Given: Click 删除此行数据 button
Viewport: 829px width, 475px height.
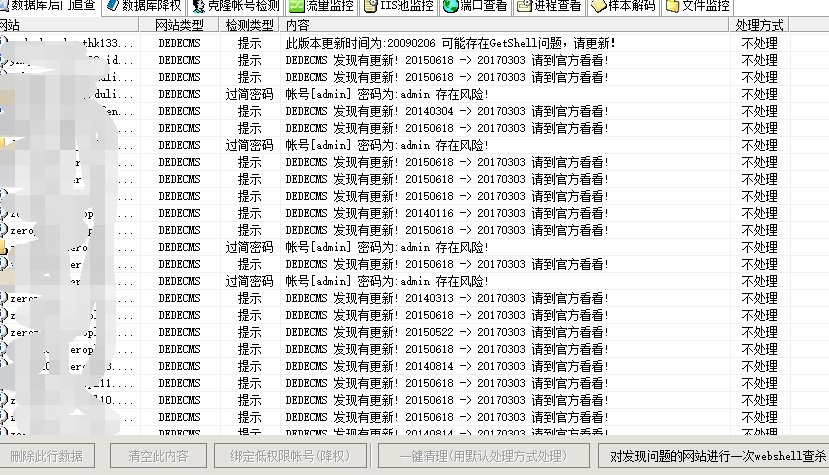Looking at the screenshot, I should coord(47,456).
